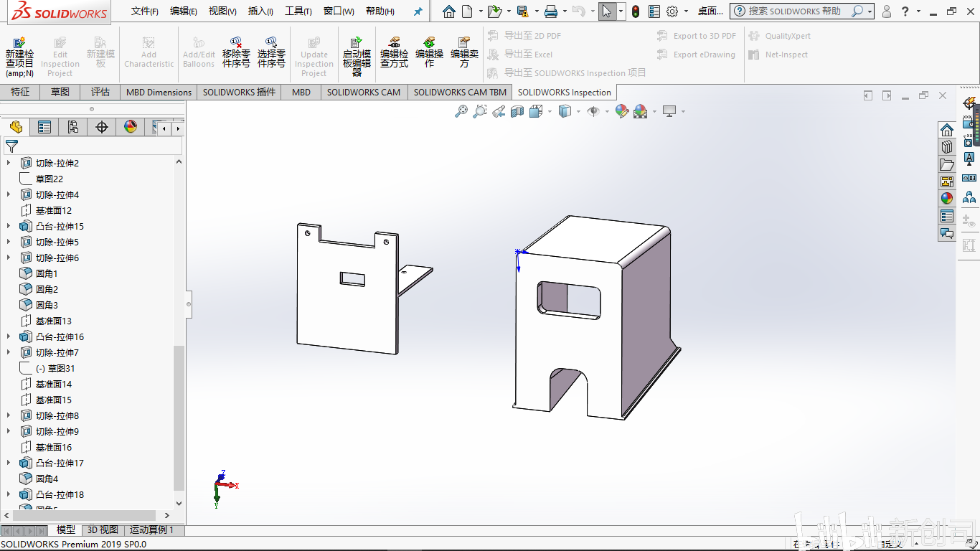Open the File Explorer folder icon in task pane

coord(947,164)
